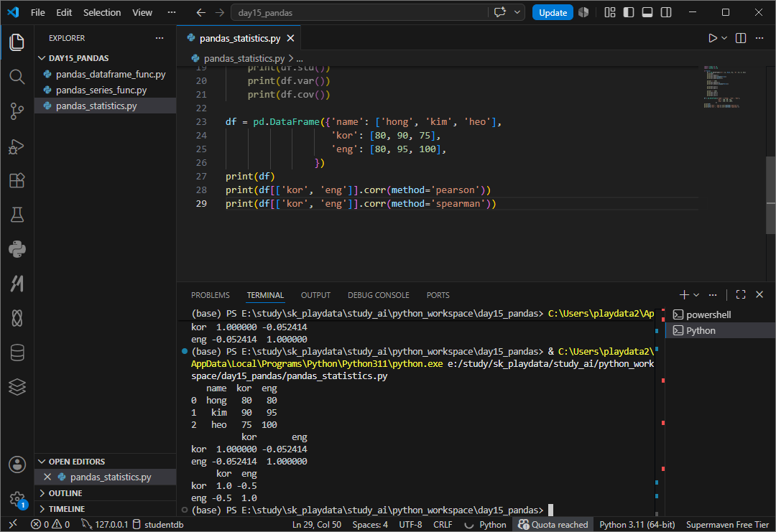Open the stacked layers icon view

(x=17, y=387)
